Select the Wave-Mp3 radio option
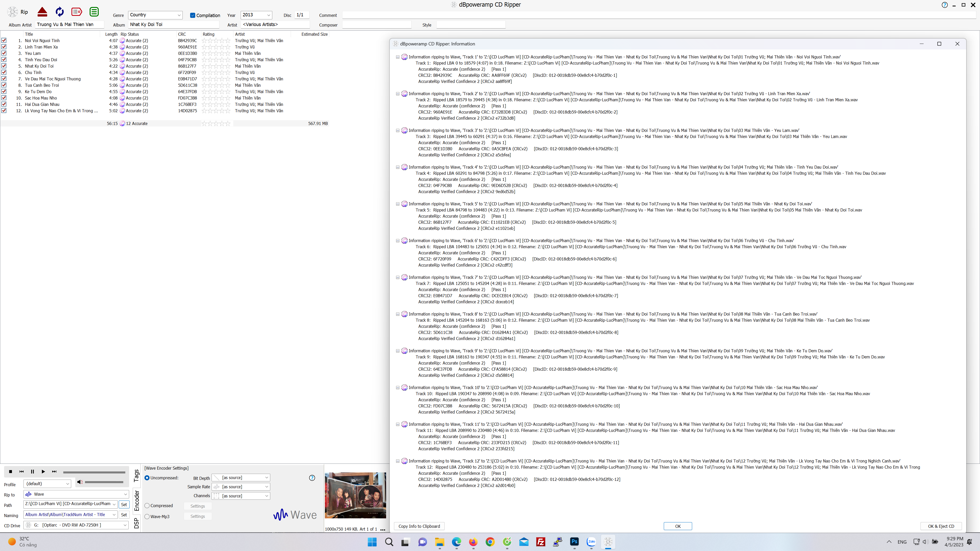 147,516
